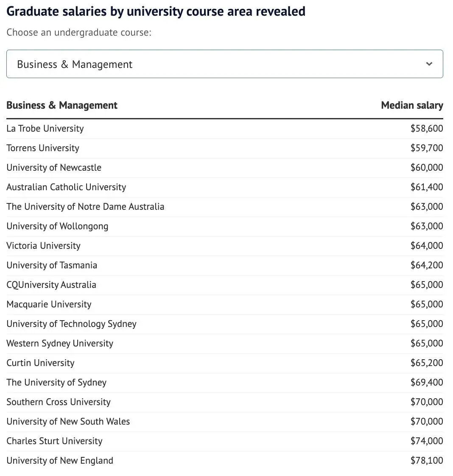The height and width of the screenshot is (476, 453).
Task: Select the CQUniversity Australia row
Action: (51, 285)
